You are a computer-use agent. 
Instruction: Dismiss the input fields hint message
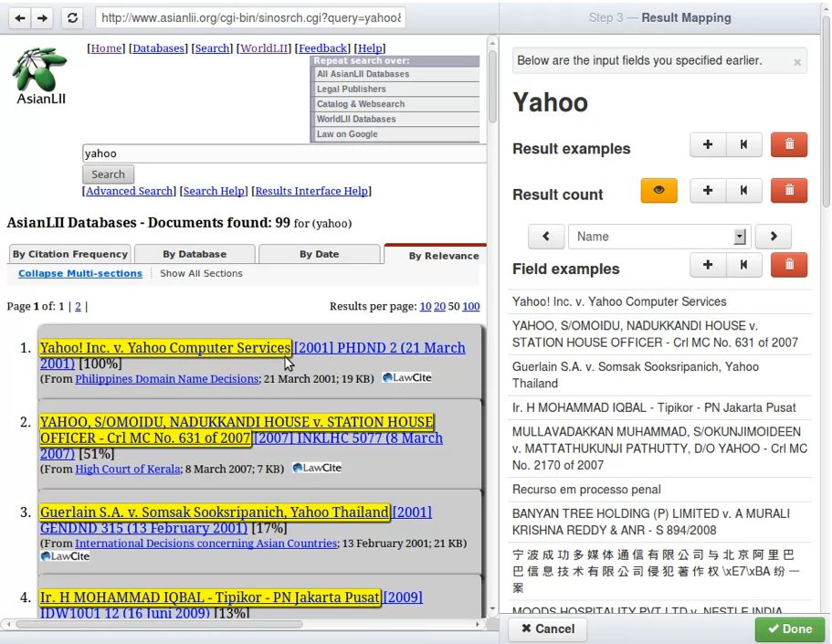coord(797,62)
